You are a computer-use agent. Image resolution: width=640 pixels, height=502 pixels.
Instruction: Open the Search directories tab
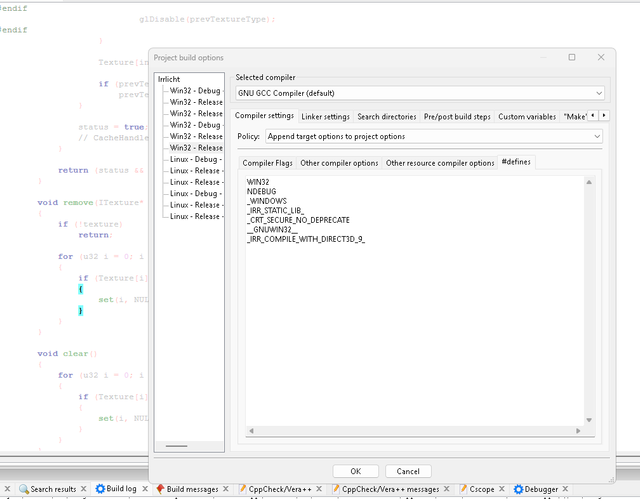[x=387, y=117]
